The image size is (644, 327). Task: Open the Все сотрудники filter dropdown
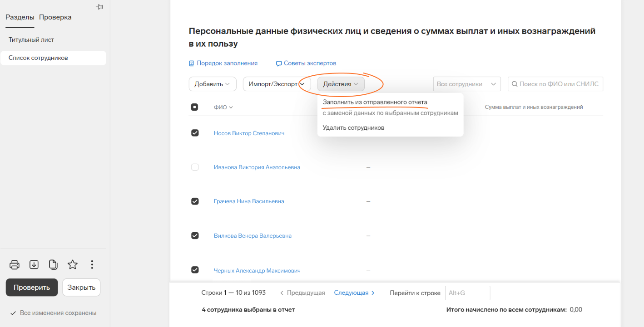(x=467, y=84)
